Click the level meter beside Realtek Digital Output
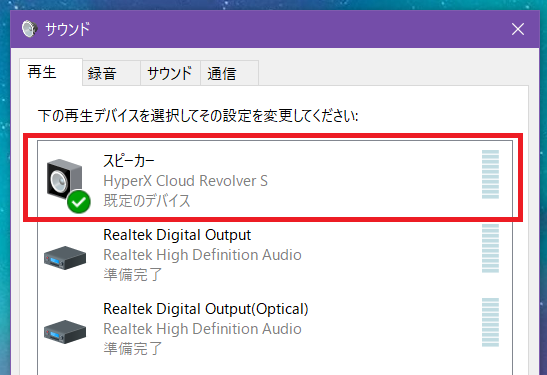Image resolution: width=547 pixels, height=375 pixels. click(490, 248)
